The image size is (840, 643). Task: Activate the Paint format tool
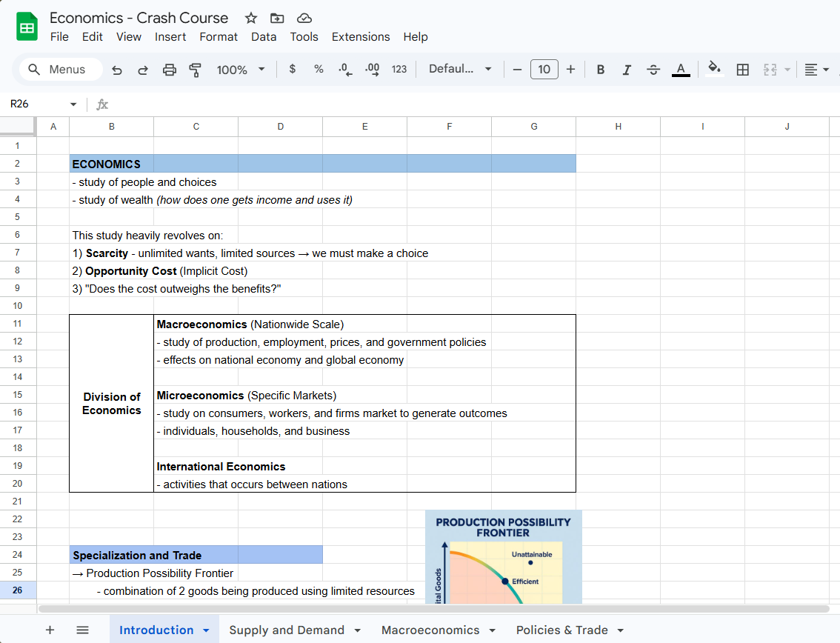pos(195,70)
